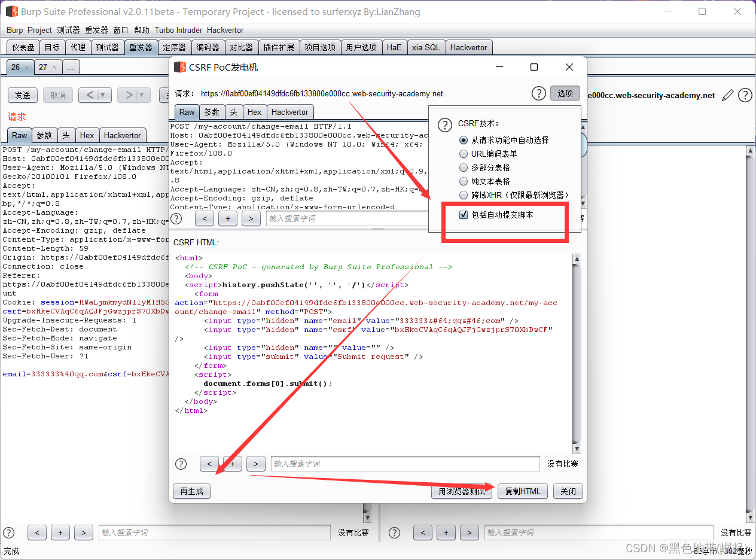The height and width of the screenshot is (560, 756).
Task: Click 发送 send button in Repeater
Action: 23,95
